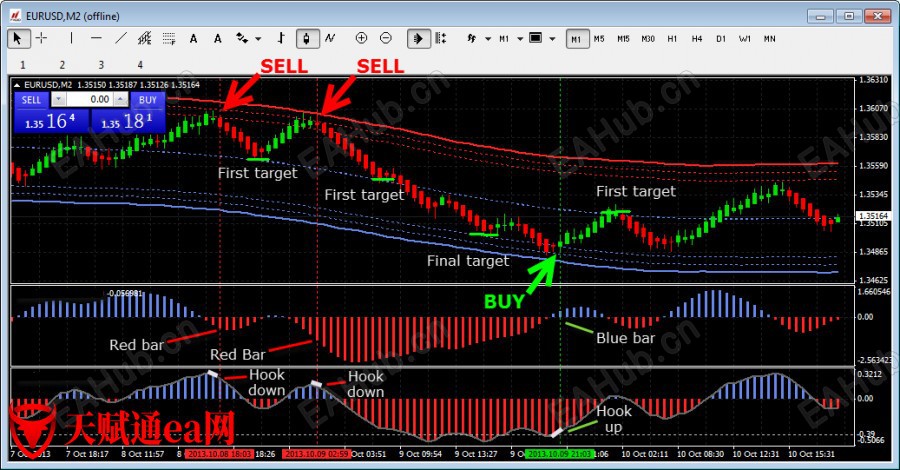Open the indicators list icon
The height and width of the screenshot is (470, 900).
(472, 38)
